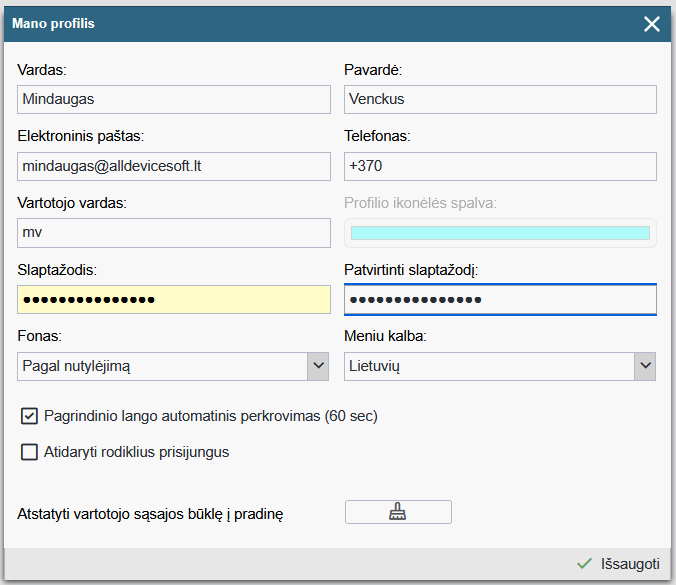
Task: Enable Atidaryti rodiklius prisijungus checkbox
Action: 29,452
